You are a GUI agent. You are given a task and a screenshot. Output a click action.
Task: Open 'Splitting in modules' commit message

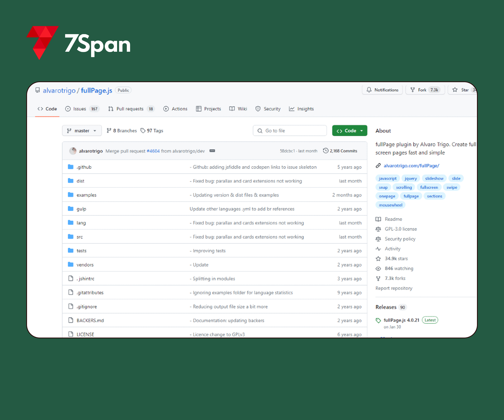pos(212,279)
